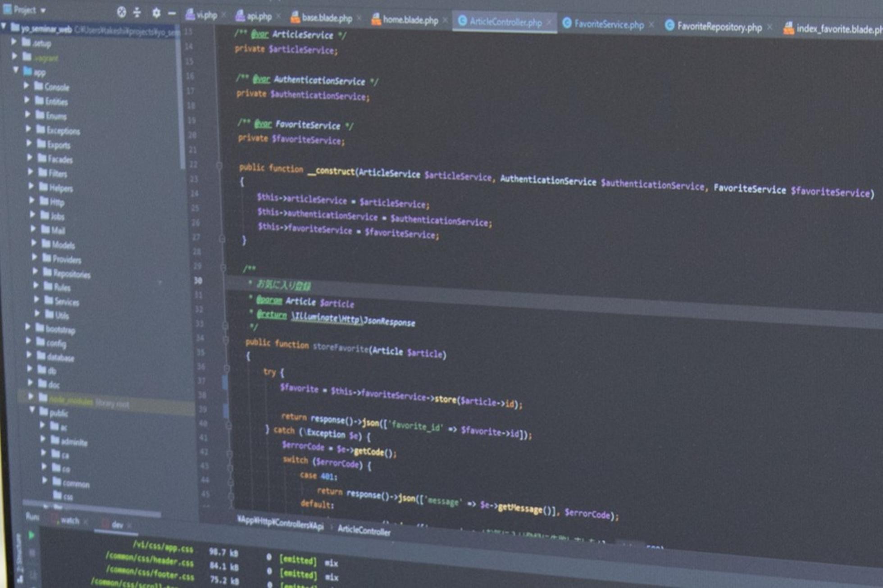This screenshot has height=588, width=883.
Task: Click fold marker beside the __construct function line
Action: click(x=219, y=166)
